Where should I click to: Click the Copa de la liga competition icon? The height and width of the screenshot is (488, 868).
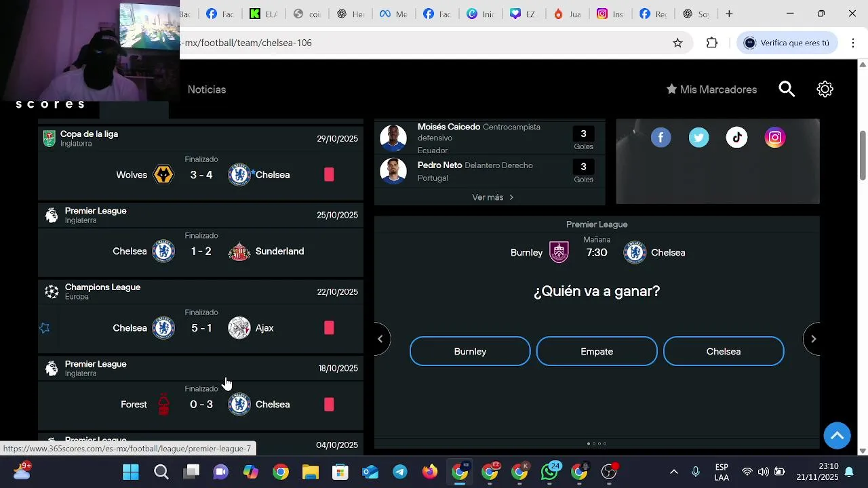(50, 138)
